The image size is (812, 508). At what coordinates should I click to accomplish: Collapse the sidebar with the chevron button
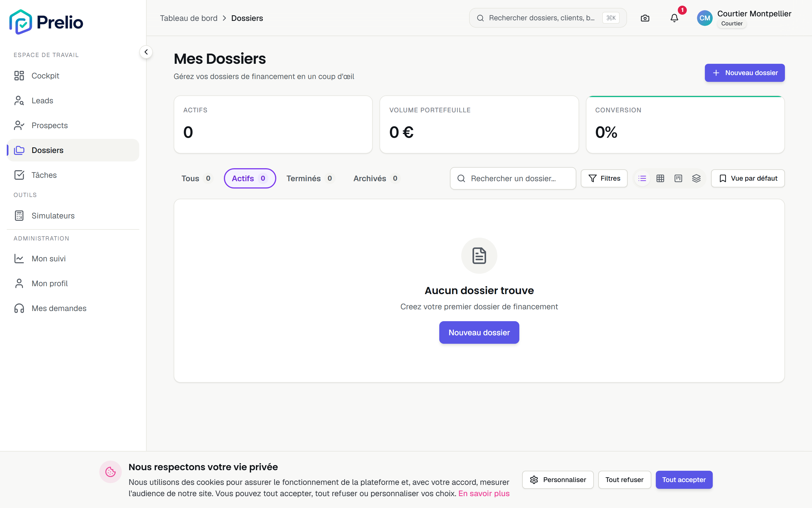(146, 52)
